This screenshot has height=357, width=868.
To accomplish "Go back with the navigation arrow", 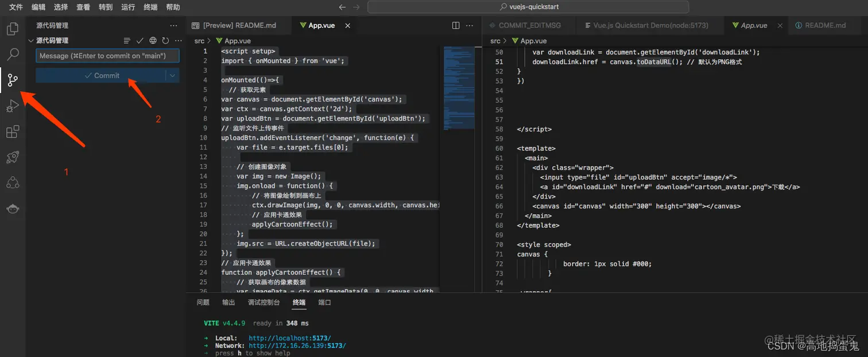I will click(x=342, y=7).
